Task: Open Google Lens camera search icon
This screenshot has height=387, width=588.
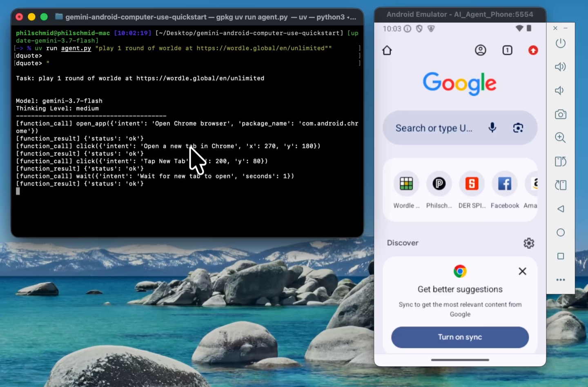Action: [x=518, y=128]
